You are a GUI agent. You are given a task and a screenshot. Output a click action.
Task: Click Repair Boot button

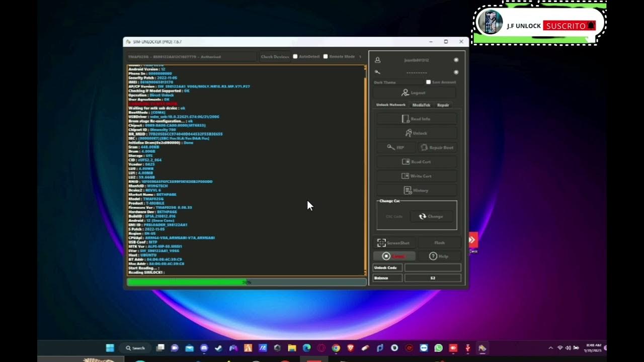(x=437, y=147)
